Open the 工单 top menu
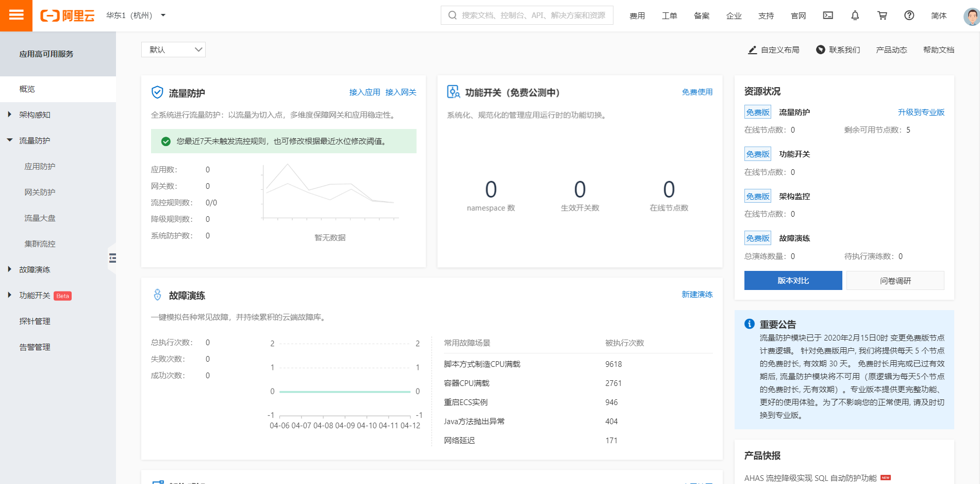Image resolution: width=980 pixels, height=484 pixels. coord(669,15)
